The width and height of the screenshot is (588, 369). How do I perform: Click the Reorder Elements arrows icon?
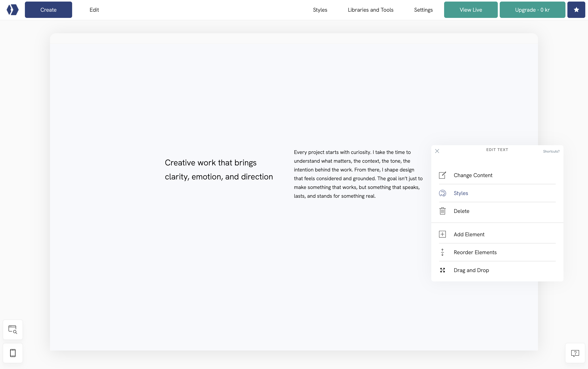click(x=443, y=252)
